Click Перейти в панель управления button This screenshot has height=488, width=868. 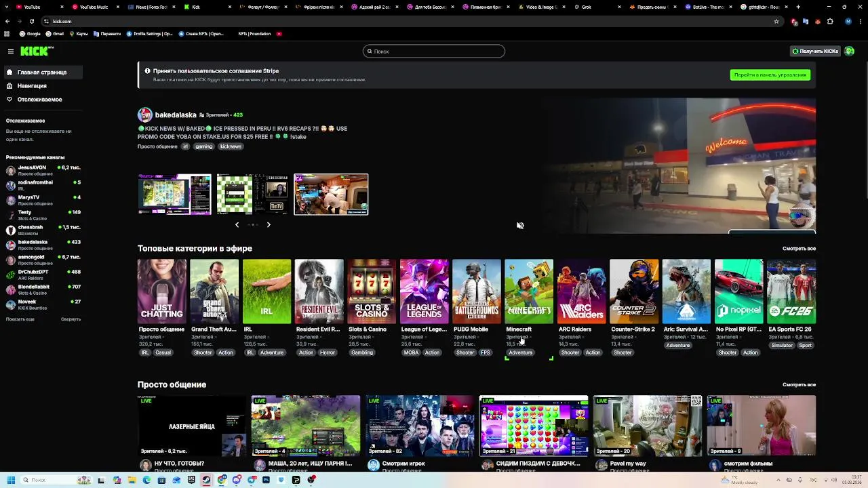[x=770, y=75]
